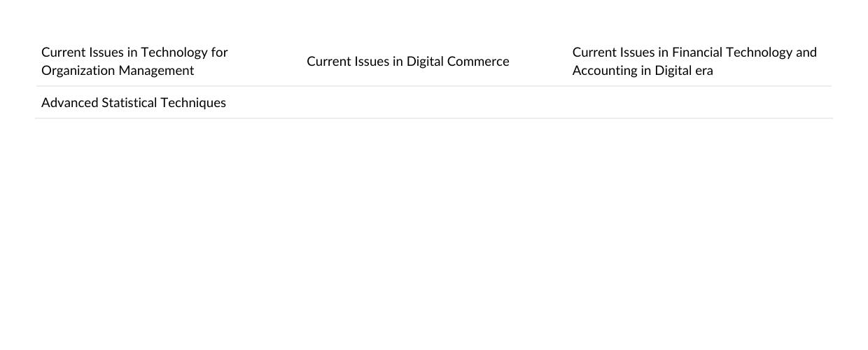Click Current Issues in Technology for Organization Management
The width and height of the screenshot is (868, 350).
click(x=134, y=62)
